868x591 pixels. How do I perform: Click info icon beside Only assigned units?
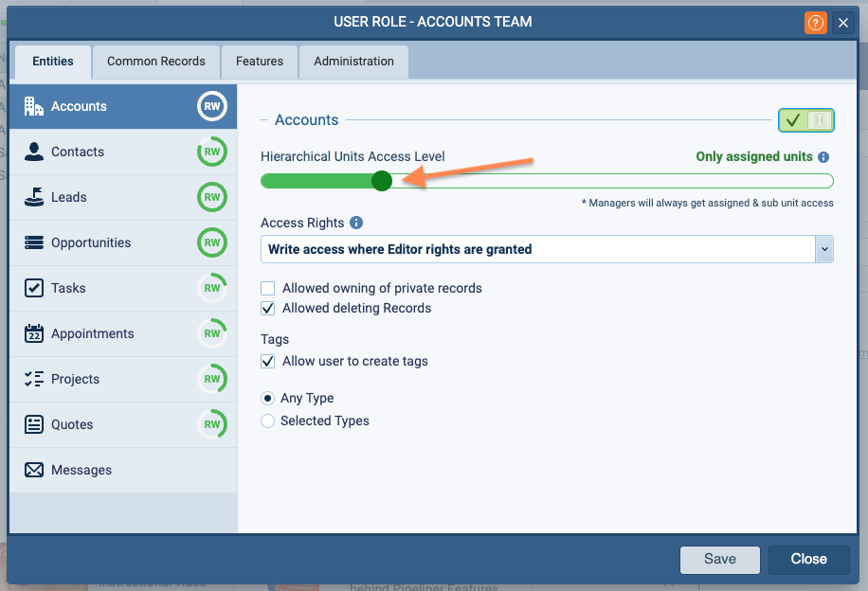[x=823, y=157]
